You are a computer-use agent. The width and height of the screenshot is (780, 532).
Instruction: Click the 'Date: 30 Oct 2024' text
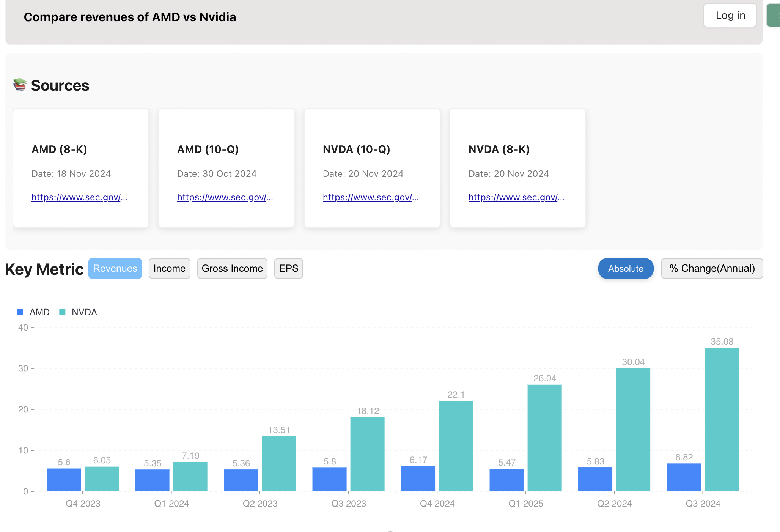(217, 174)
